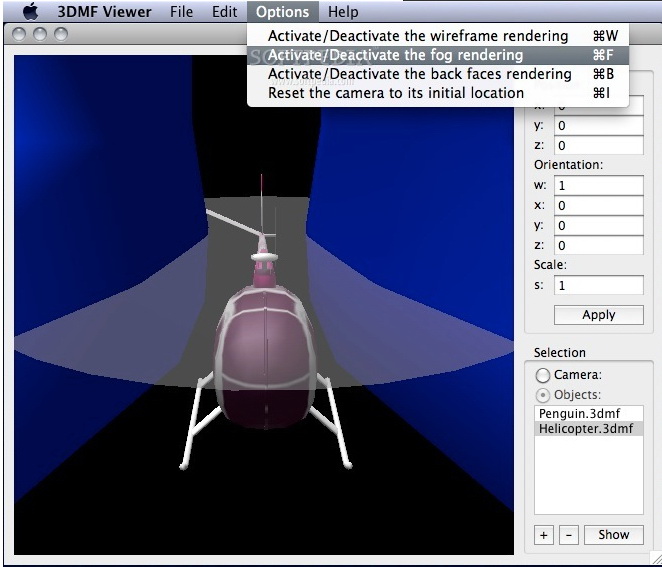Click the window resize grip corner
This screenshot has width=662, height=567.
click(655, 560)
